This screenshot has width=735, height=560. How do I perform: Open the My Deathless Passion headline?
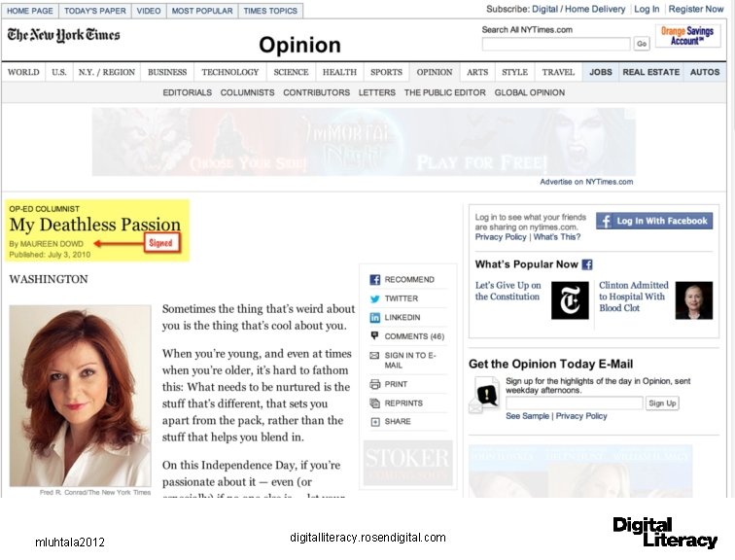click(95, 225)
